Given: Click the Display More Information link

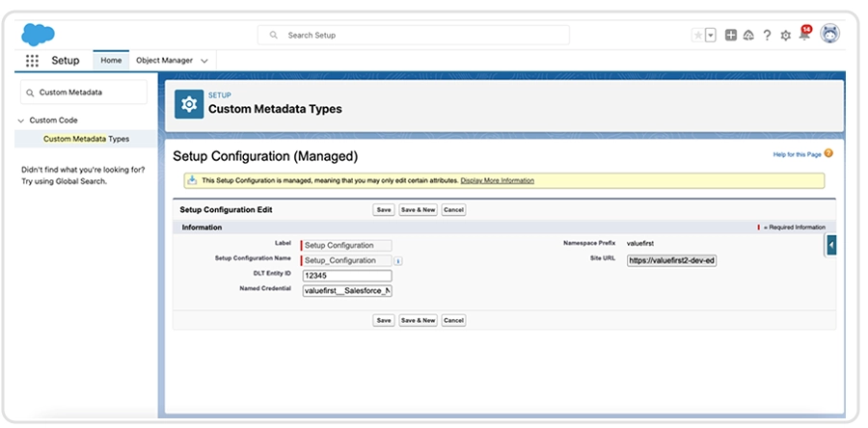Looking at the screenshot, I should point(497,180).
